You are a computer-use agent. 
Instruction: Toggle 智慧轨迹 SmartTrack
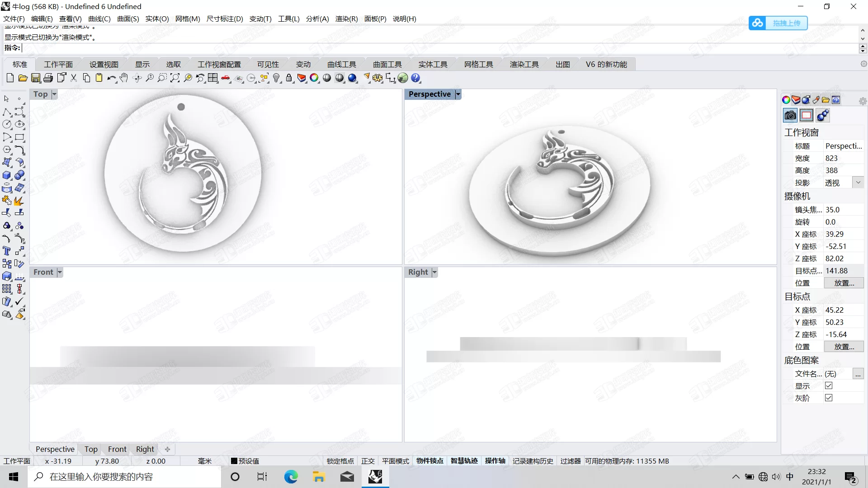464,461
